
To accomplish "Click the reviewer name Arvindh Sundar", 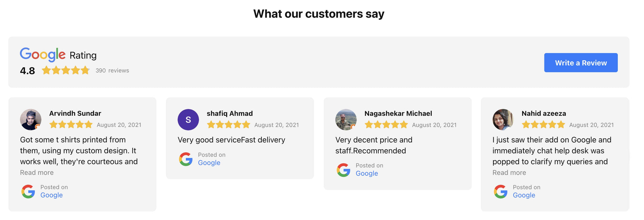I will (75, 113).
